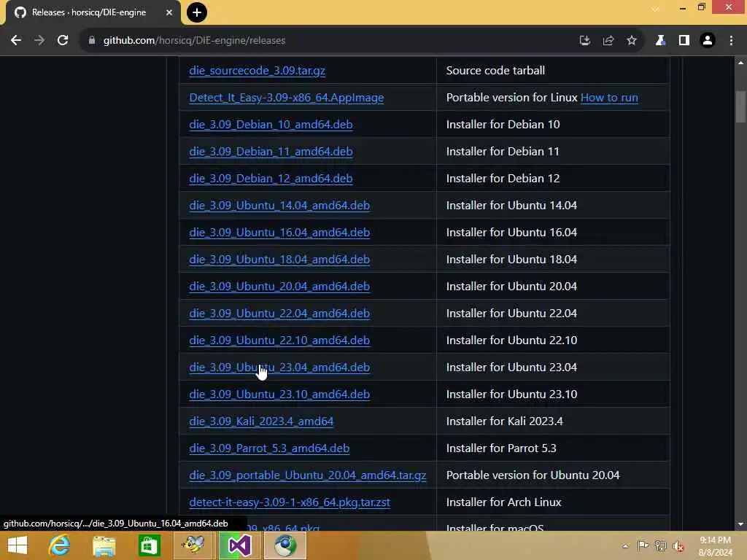The width and height of the screenshot is (747, 560).
Task: Launch Internet Explorer from the taskbar
Action: click(x=59, y=545)
